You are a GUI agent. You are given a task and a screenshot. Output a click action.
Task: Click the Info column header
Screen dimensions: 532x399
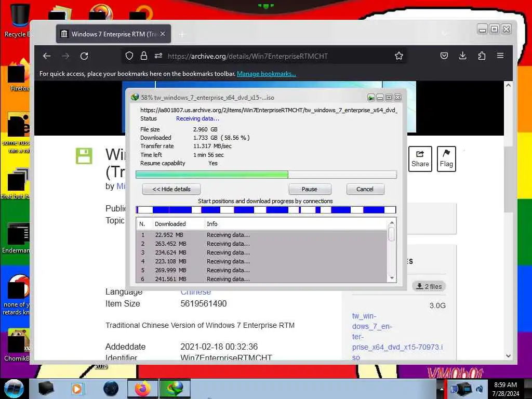295,224
